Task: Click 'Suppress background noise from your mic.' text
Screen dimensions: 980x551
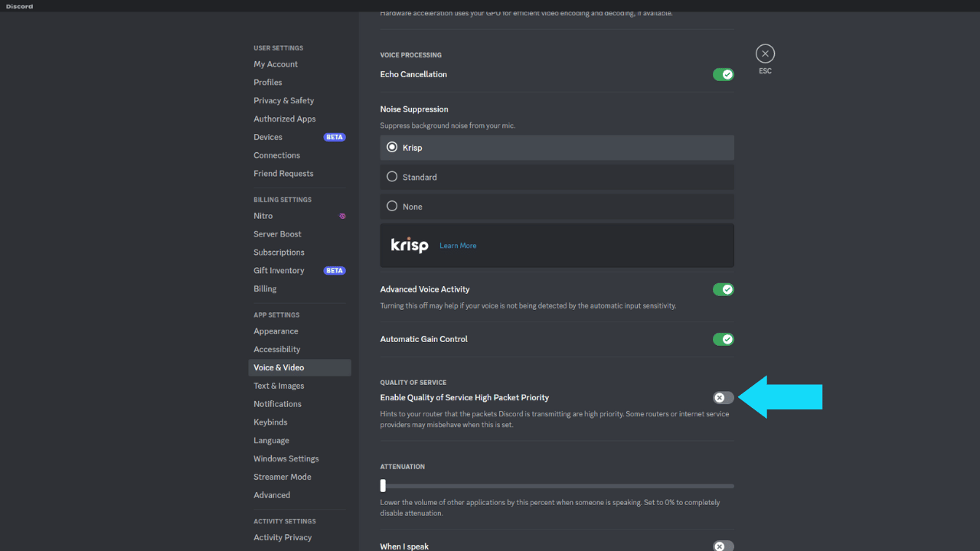Action: coord(446,126)
